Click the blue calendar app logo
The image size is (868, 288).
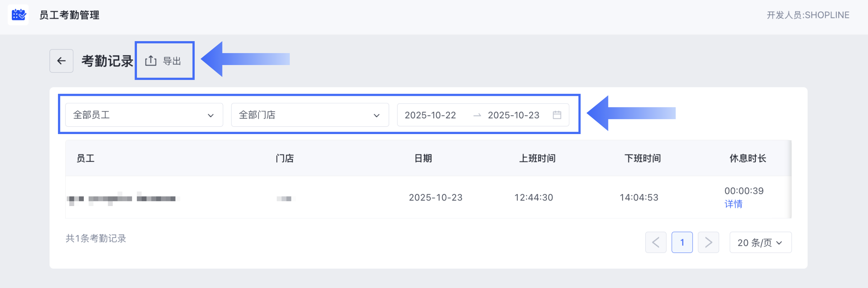18,15
